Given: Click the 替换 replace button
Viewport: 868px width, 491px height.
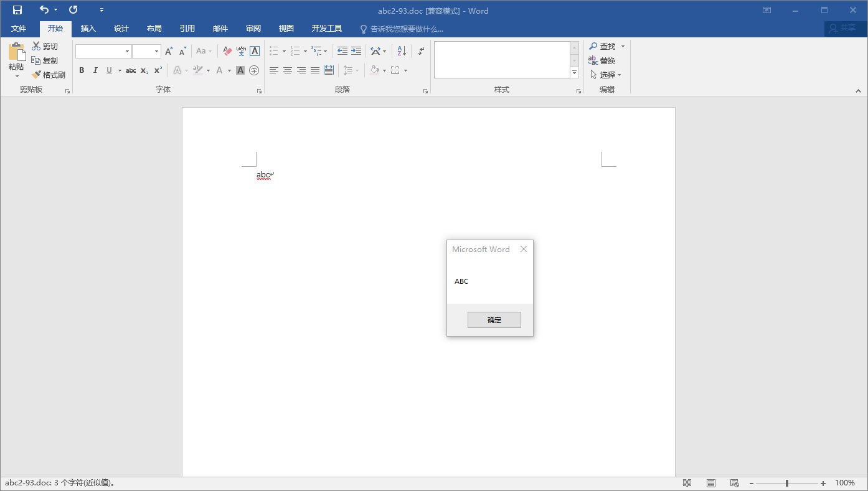Looking at the screenshot, I should (x=602, y=61).
